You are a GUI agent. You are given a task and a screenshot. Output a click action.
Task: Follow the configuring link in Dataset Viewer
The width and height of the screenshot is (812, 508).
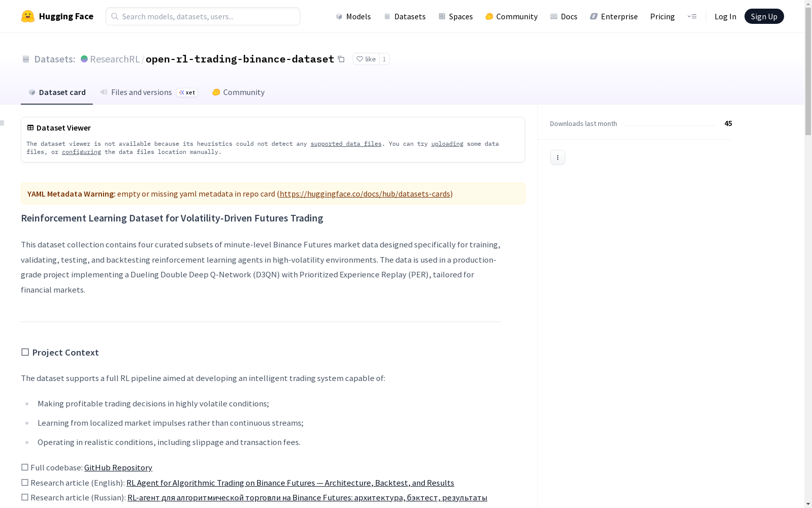click(x=81, y=152)
